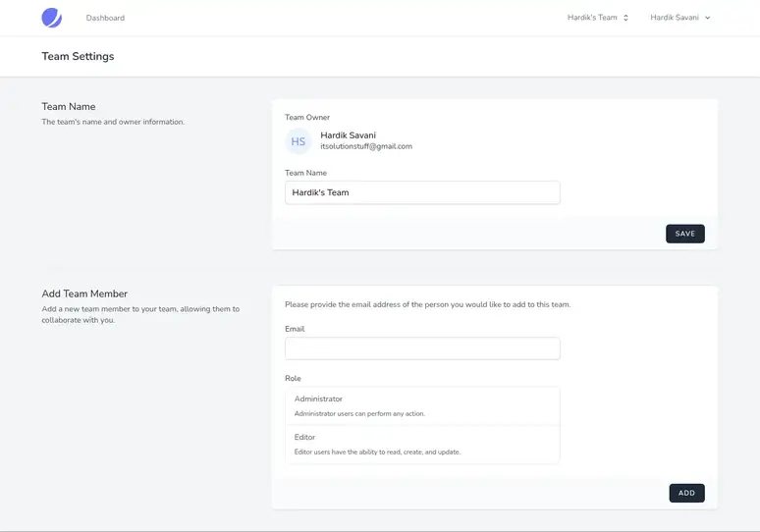This screenshot has width=760, height=532.
Task: Click the Save button
Action: tap(684, 234)
